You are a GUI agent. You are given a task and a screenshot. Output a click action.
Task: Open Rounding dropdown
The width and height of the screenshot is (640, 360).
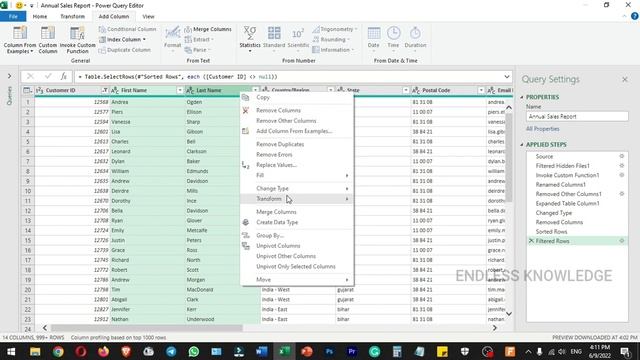pos(331,40)
